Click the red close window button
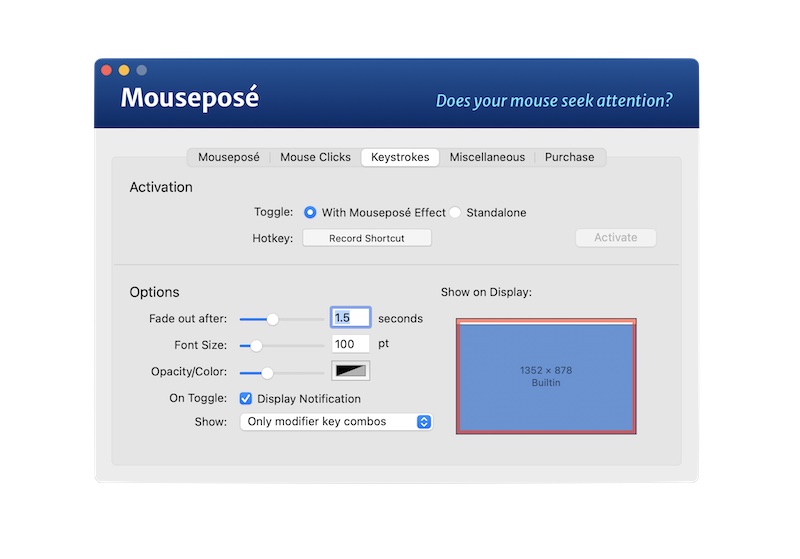 [107, 70]
